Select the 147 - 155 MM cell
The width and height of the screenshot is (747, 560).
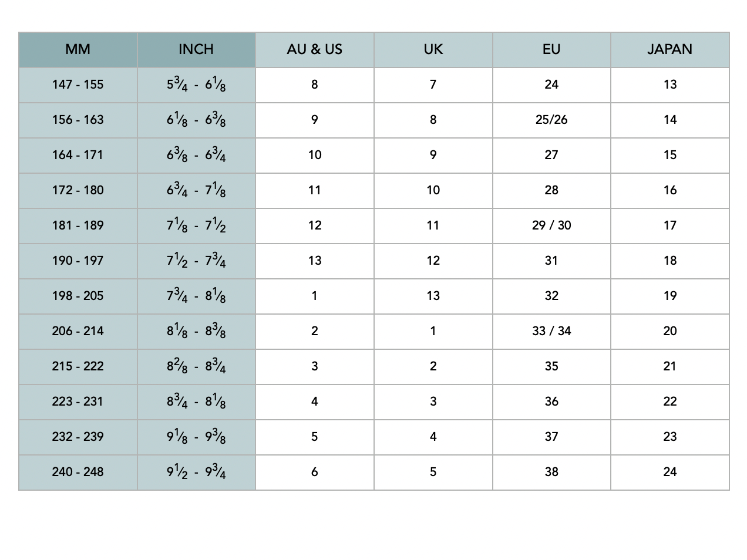(78, 85)
